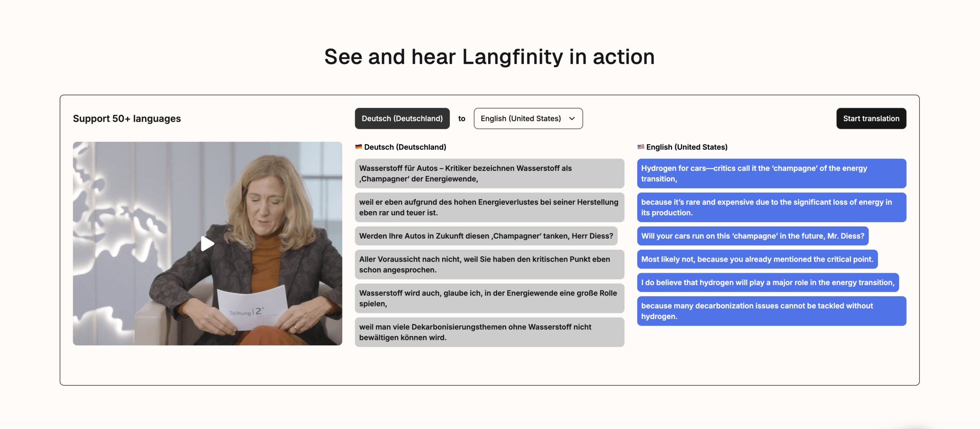Open the English (United States) target language dropdown

pos(528,119)
